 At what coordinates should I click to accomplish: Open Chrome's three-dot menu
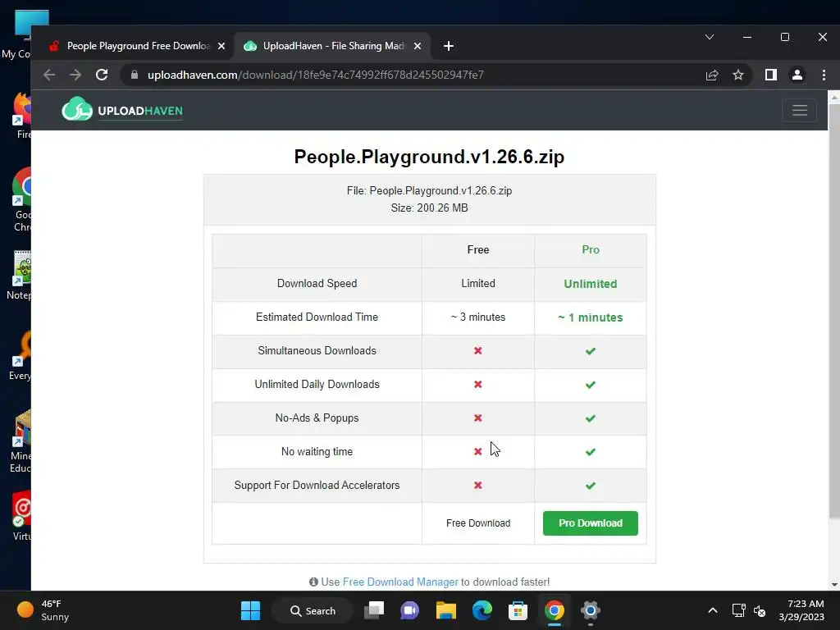[824, 75]
